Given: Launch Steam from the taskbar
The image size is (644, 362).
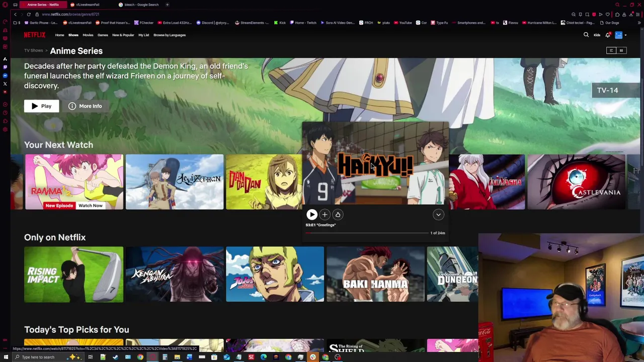Looking at the screenshot, I should [115, 357].
